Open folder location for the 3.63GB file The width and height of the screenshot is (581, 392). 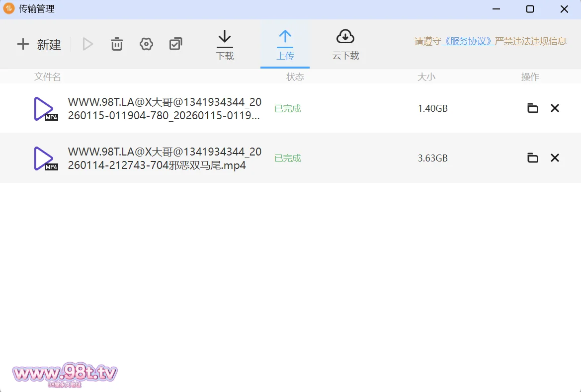click(532, 158)
